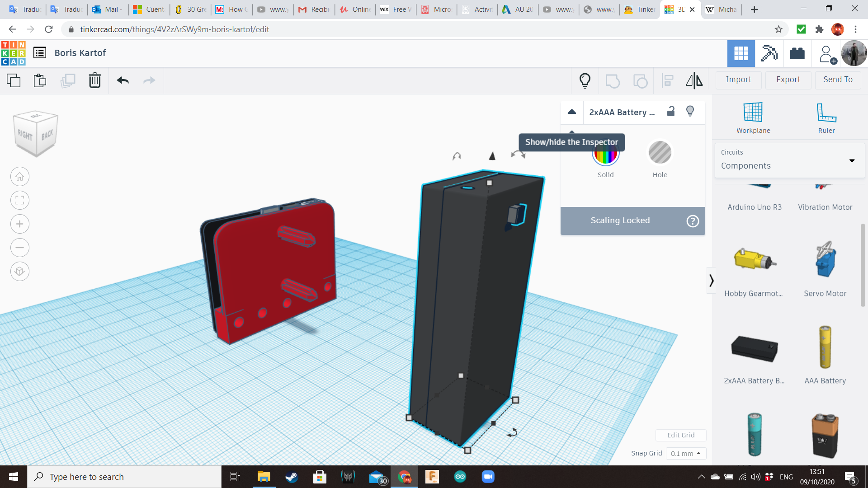This screenshot has height=488, width=868.
Task: Open the Blocks mode icon
Action: 769,53
